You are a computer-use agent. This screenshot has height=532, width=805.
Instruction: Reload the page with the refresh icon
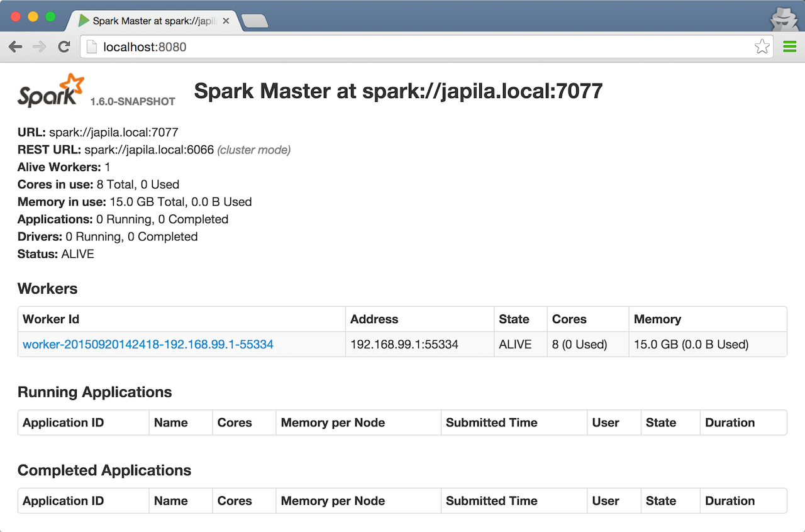click(x=64, y=47)
